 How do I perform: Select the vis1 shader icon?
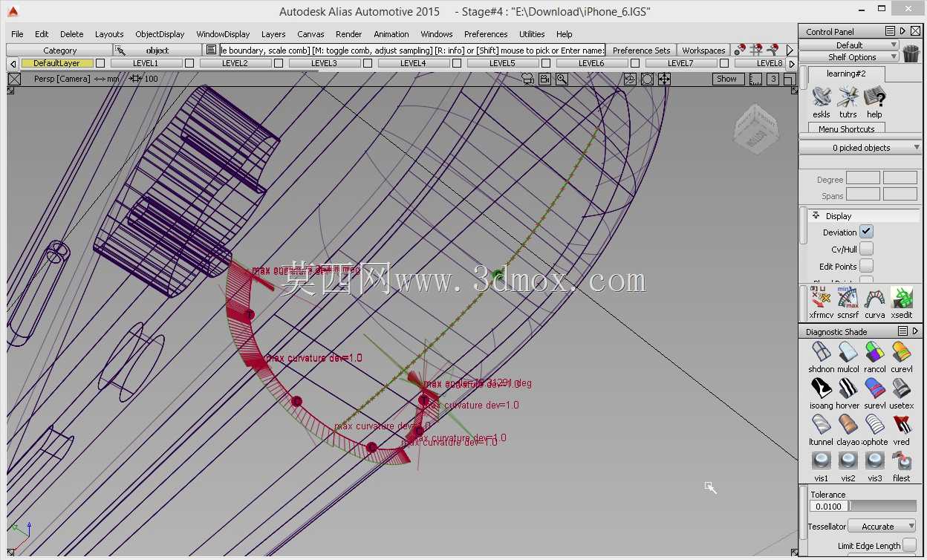(821, 460)
